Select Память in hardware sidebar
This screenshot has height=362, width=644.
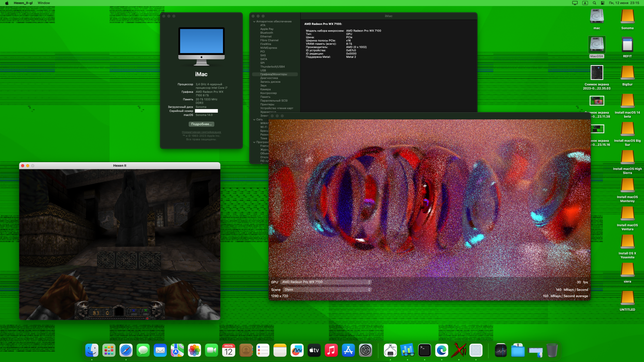(x=265, y=97)
